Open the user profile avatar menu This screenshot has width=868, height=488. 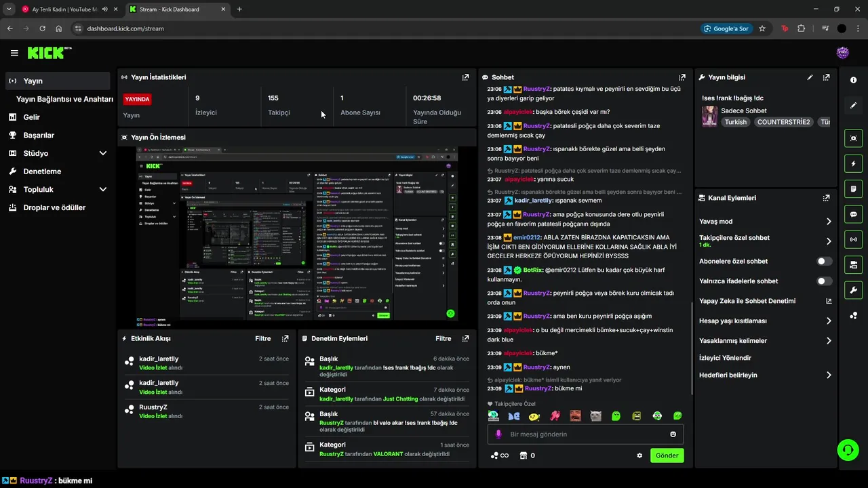[x=843, y=53]
